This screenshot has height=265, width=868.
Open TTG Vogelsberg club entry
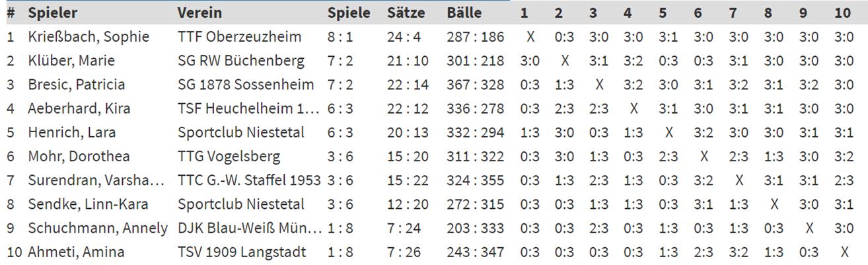[229, 157]
